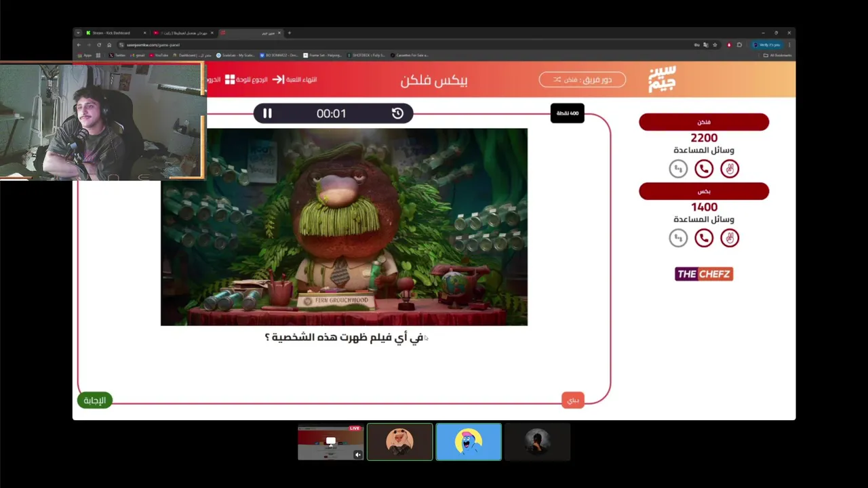Open the Frame Set bookmark
The image size is (868, 488).
click(x=323, y=55)
